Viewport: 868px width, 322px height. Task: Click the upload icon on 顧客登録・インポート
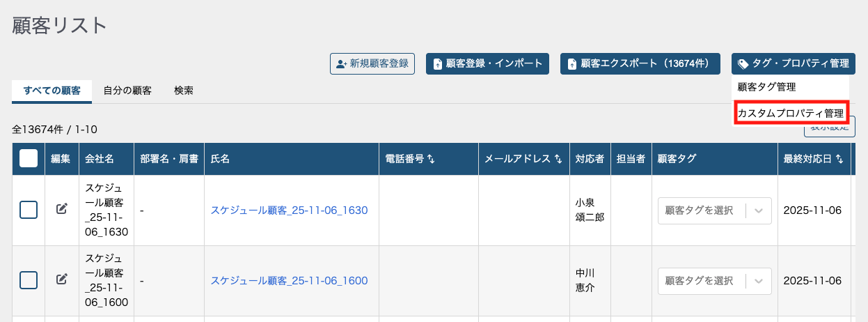[438, 63]
